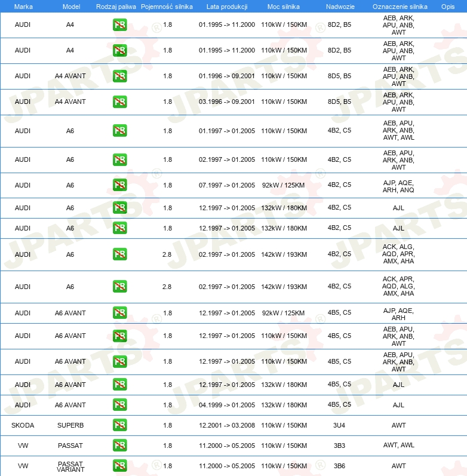Select engine codes 'AWT, AWL' in PASSAT row
Image resolution: width=467 pixels, height=476 pixels.
click(x=399, y=445)
